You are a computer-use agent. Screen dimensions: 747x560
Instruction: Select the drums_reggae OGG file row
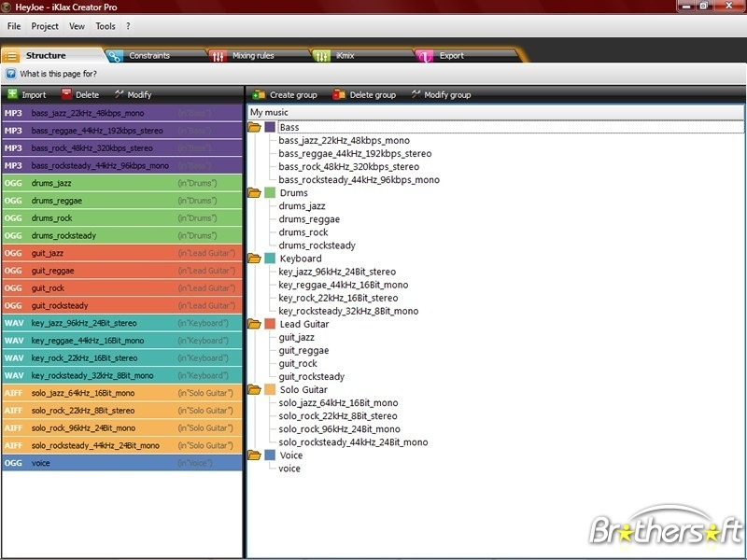(x=121, y=201)
